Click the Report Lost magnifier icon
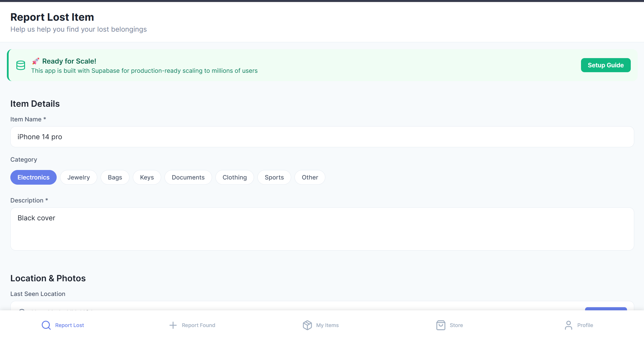 (46, 325)
